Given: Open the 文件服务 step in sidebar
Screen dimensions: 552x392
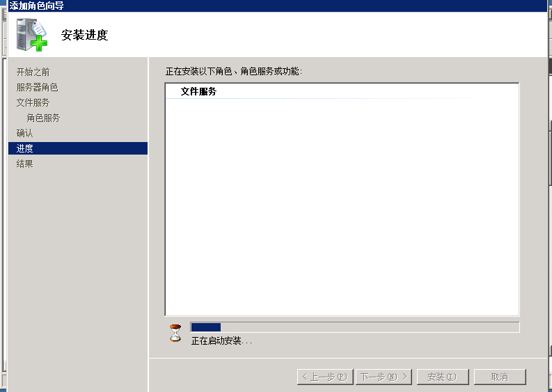Looking at the screenshot, I should click(x=33, y=103).
